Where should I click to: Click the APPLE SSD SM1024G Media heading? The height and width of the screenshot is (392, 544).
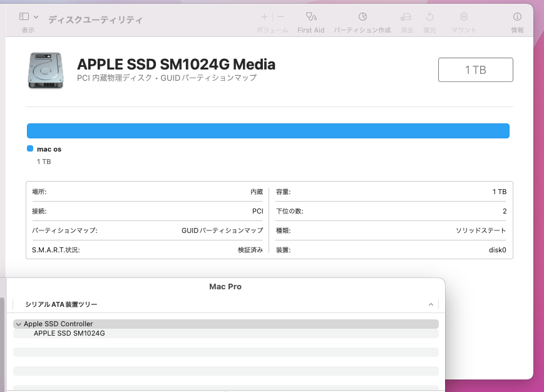[177, 64]
